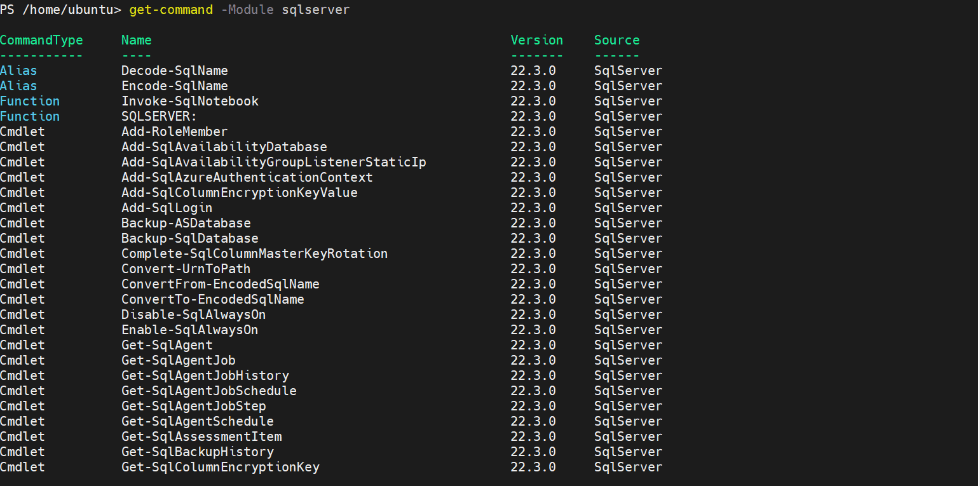Screen dimensions: 980x486
Task: Click SqlServer source in Get-SqlColumnEncryptionKey row
Action: coord(629,467)
